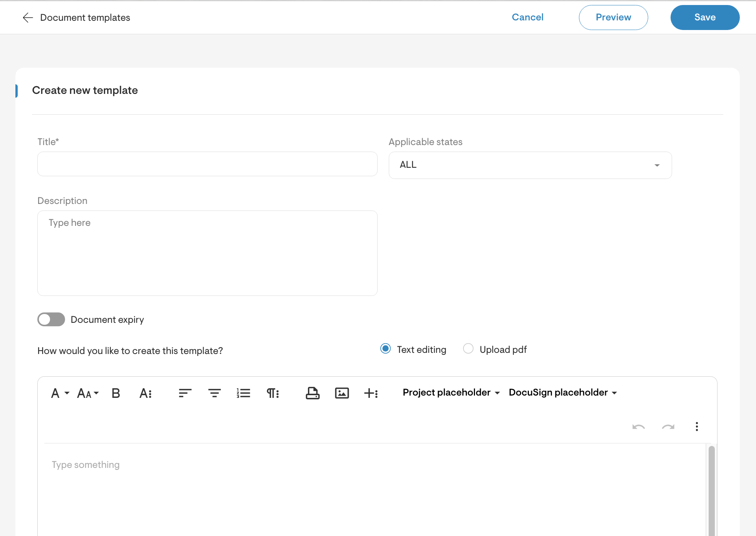Open more paragraph options icon

coord(273,393)
